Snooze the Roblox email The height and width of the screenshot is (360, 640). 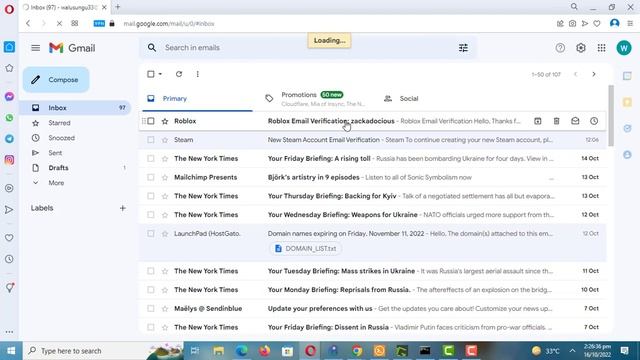point(594,121)
